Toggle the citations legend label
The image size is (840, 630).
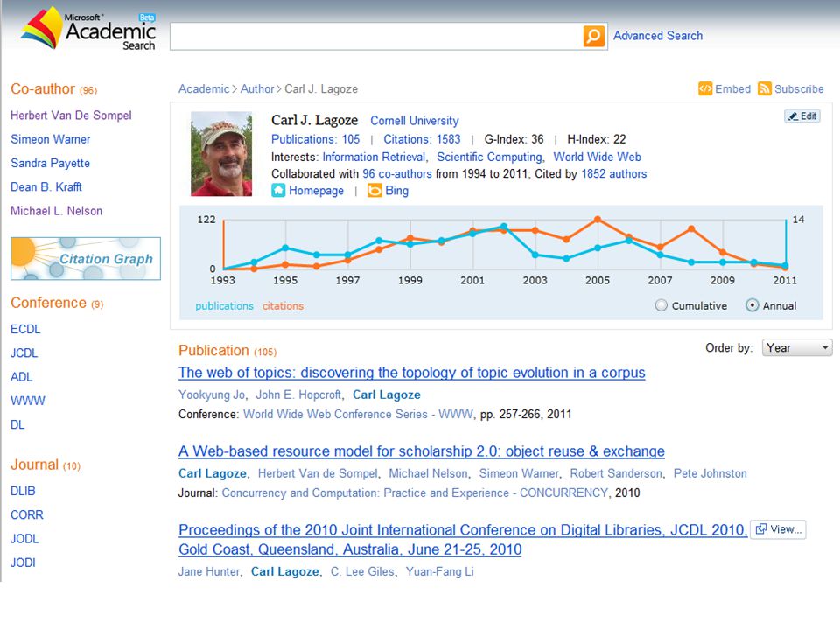point(283,306)
